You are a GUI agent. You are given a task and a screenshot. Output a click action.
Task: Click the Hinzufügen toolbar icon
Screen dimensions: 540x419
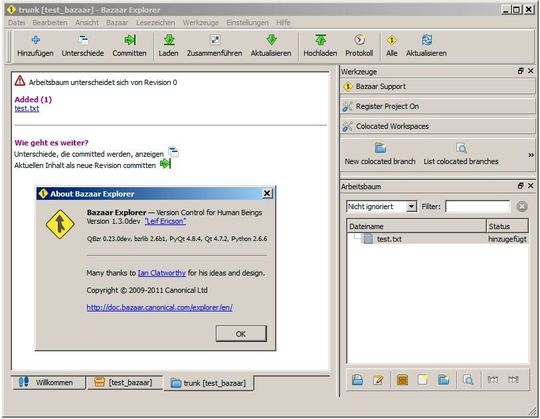click(x=35, y=40)
